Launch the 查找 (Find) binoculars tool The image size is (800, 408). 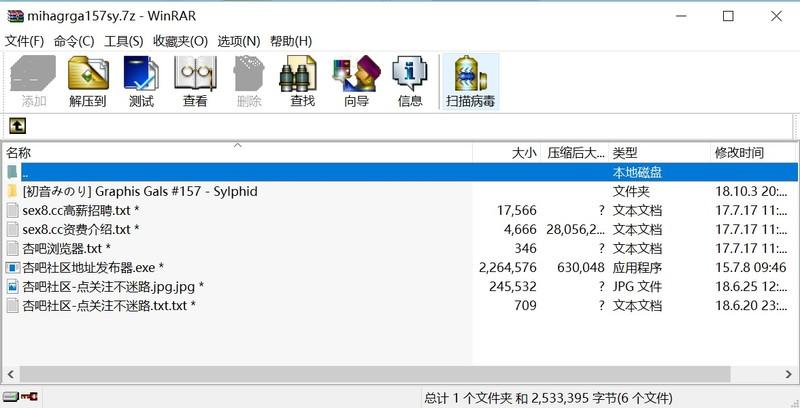point(302,81)
